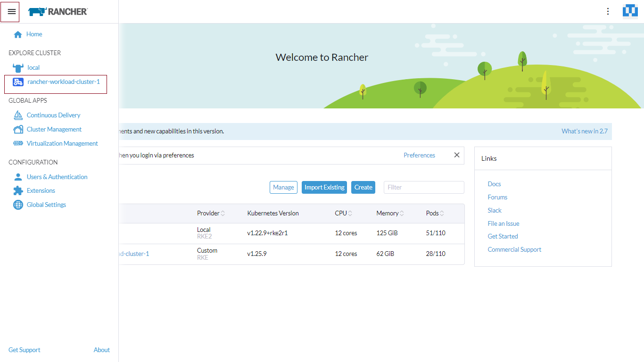
Task: Select the Custom RKE provider cell
Action: [207, 254]
